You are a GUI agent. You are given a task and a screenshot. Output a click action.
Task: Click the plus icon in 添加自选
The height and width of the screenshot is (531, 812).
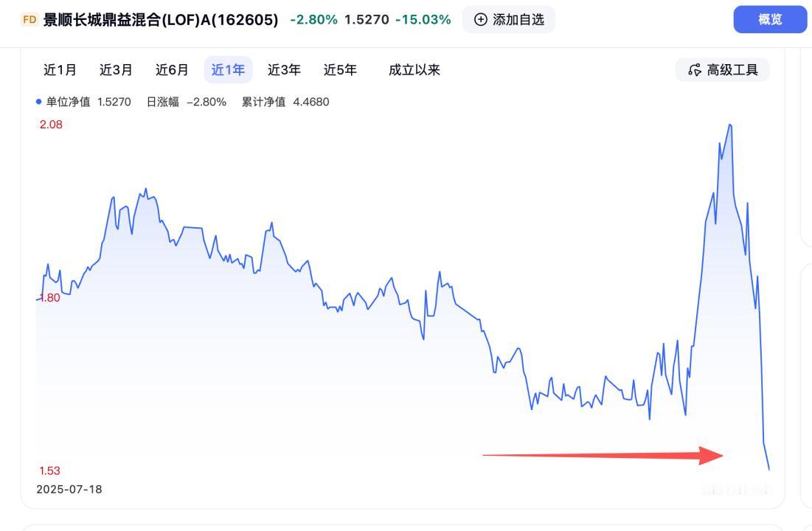point(481,20)
